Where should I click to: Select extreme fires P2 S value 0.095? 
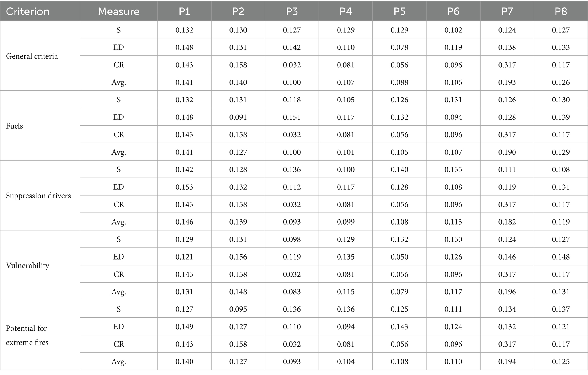pos(238,309)
